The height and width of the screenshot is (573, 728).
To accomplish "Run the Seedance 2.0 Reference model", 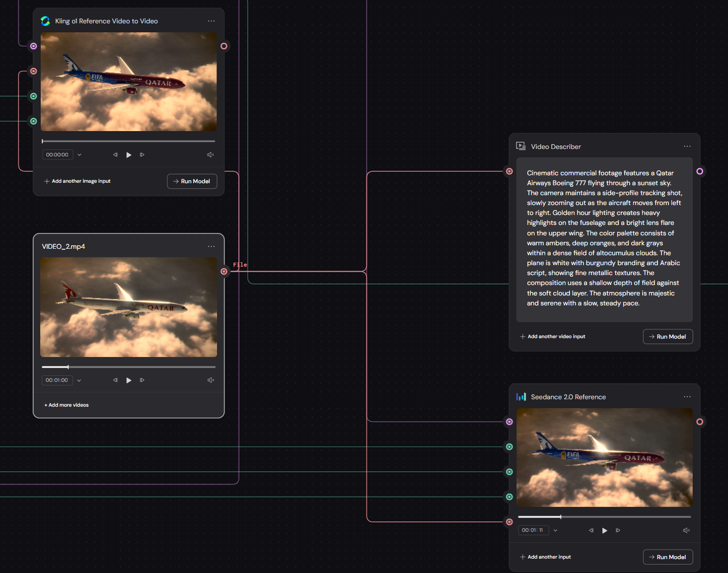I will pyautogui.click(x=668, y=557).
